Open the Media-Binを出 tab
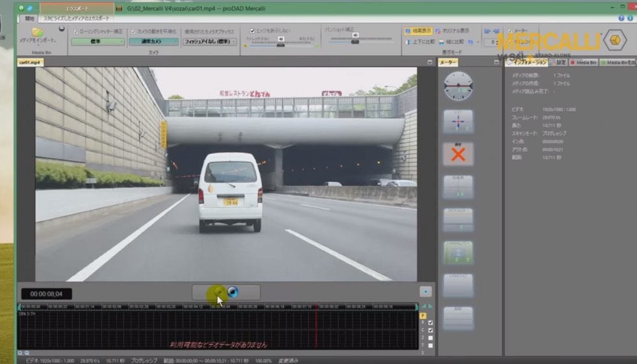Image resolution: width=637 pixels, height=364 pixels. 618,62
